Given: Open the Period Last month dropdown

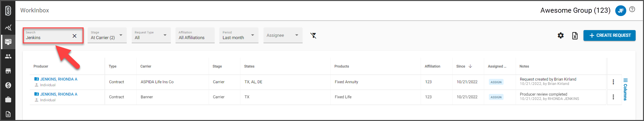Looking at the screenshot, I should pos(239,35).
